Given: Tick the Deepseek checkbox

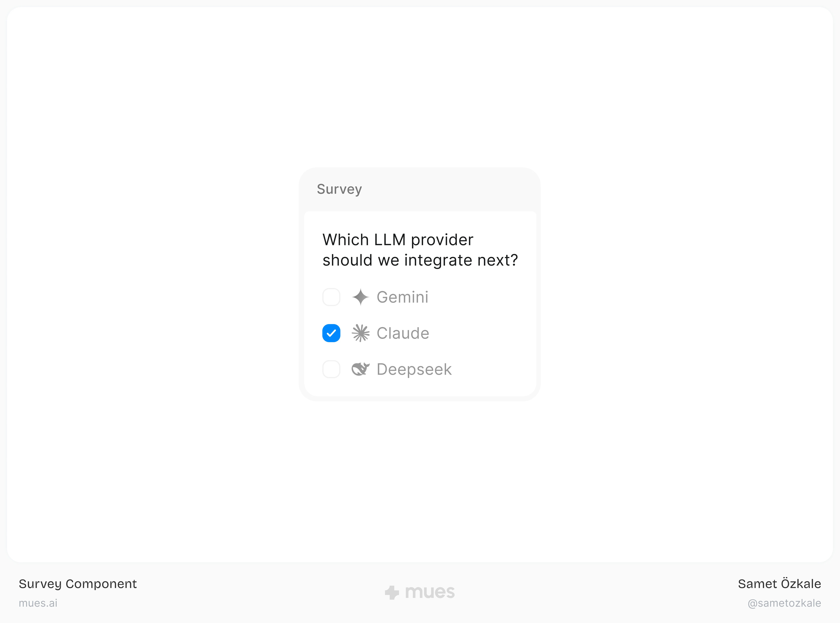Looking at the screenshot, I should click(x=331, y=369).
